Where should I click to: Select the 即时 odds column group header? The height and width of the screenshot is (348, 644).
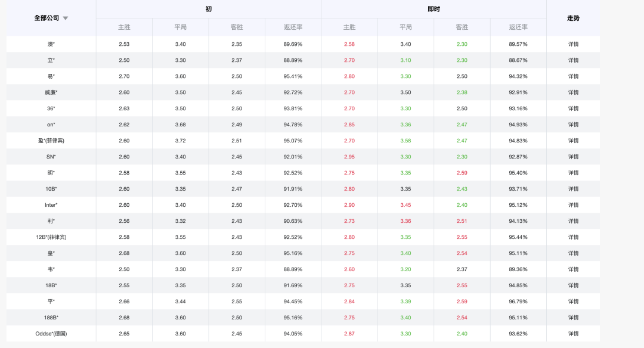[x=434, y=9]
